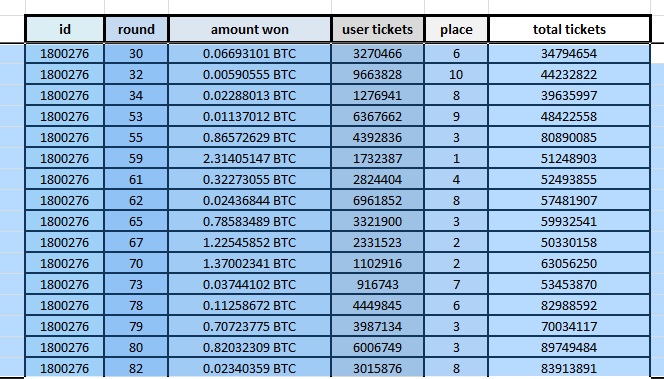This screenshot has height=379, width=664.
Task: Select the 'place' header cell
Action: tap(456, 29)
